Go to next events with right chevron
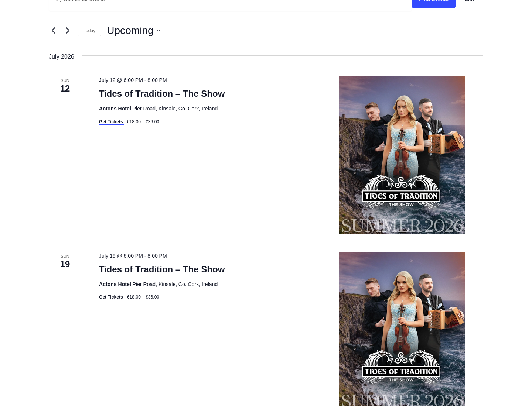532x406 pixels. pos(68,31)
